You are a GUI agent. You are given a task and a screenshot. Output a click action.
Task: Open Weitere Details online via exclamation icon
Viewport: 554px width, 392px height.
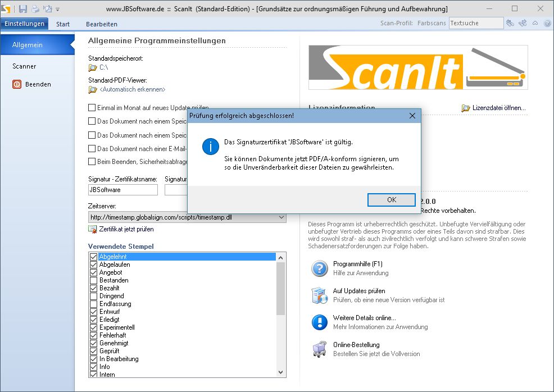tap(319, 322)
